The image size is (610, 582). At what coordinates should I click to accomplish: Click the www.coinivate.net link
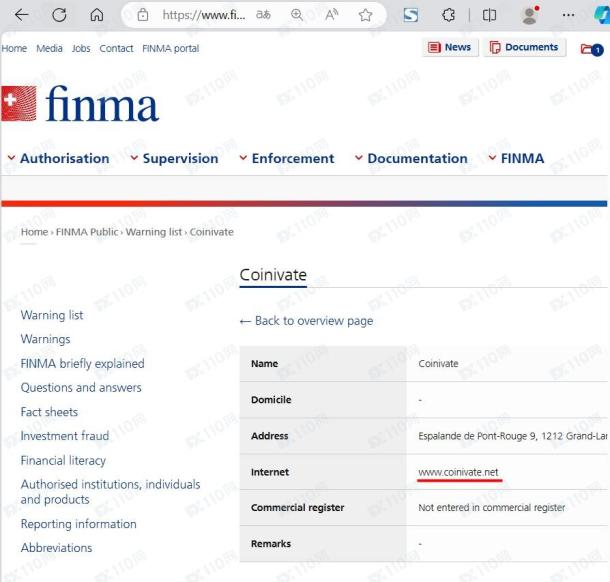click(x=458, y=472)
